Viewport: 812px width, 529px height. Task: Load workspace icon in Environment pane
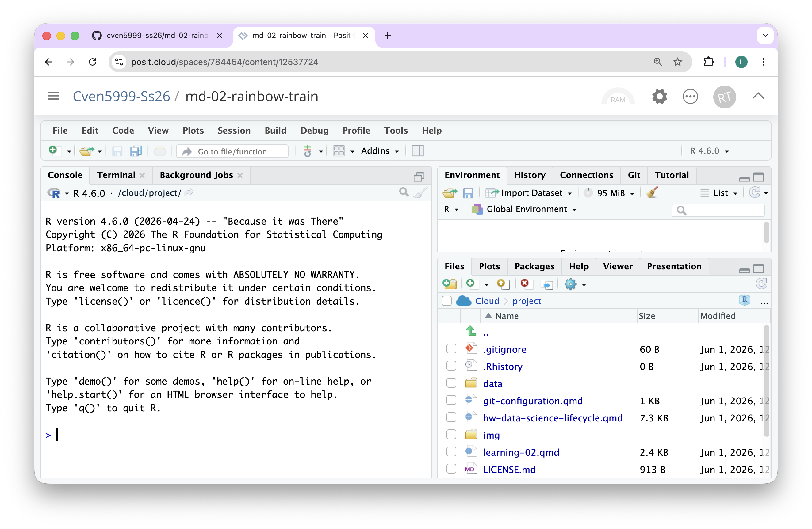[x=450, y=193]
